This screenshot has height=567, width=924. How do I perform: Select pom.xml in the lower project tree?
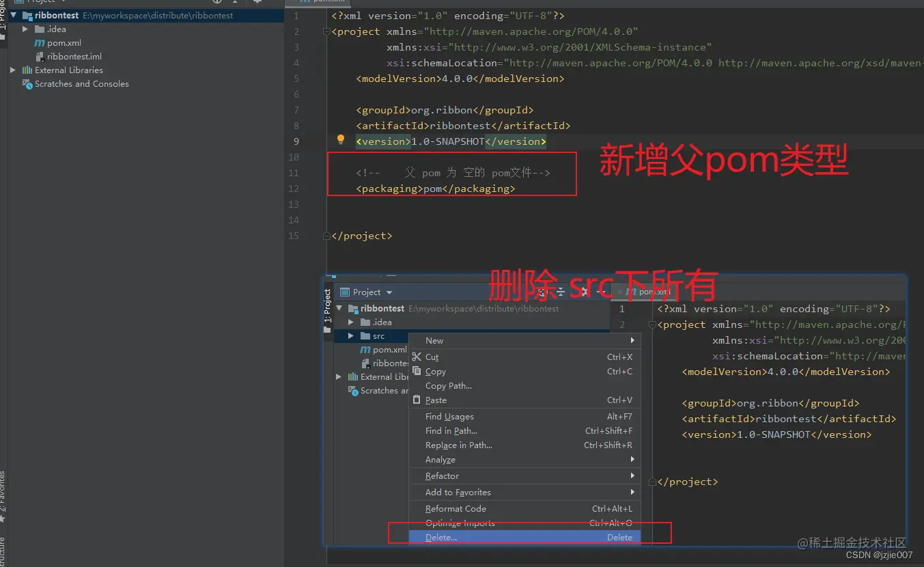[389, 350]
